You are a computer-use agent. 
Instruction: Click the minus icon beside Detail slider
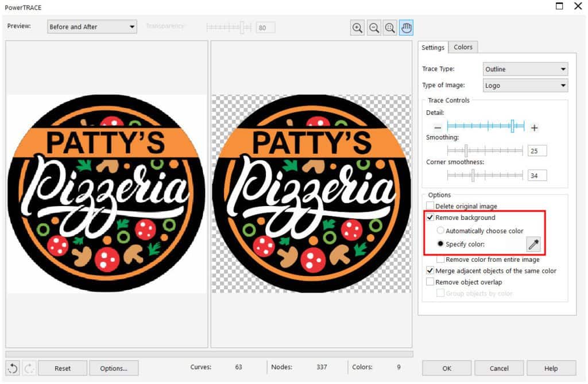(437, 127)
